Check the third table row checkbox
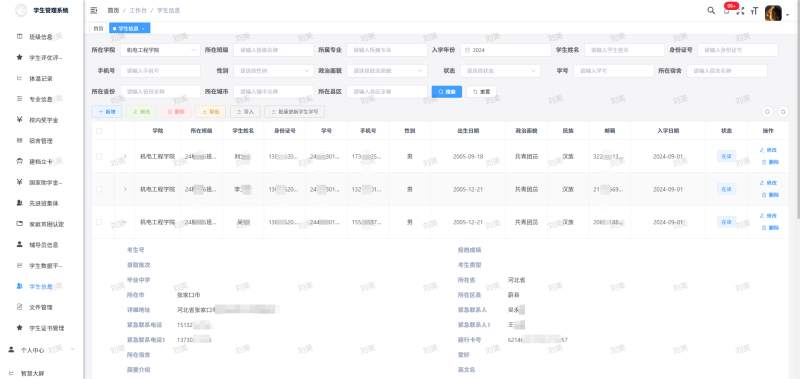This screenshot has height=379, width=800. [x=99, y=222]
